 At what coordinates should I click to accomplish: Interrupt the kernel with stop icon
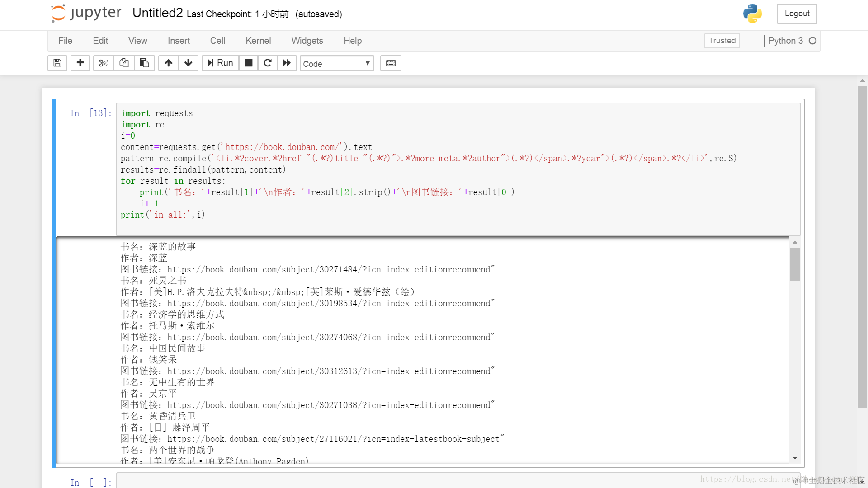(248, 63)
